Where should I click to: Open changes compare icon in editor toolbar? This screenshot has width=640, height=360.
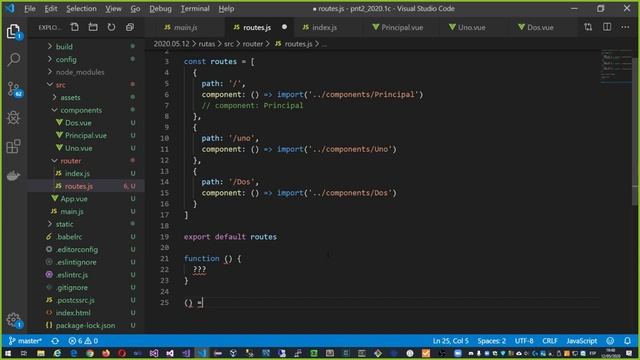pos(588,27)
